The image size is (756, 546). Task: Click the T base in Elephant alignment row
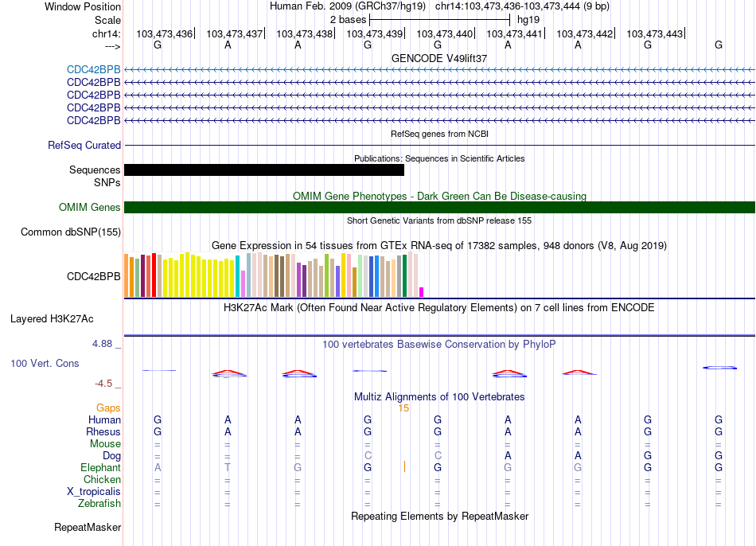(x=228, y=467)
